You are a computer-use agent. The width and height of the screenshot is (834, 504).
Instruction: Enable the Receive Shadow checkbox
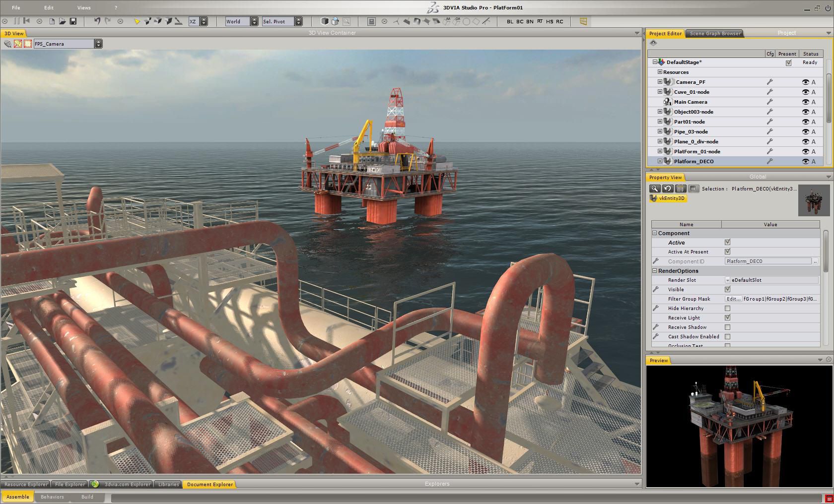(727, 327)
